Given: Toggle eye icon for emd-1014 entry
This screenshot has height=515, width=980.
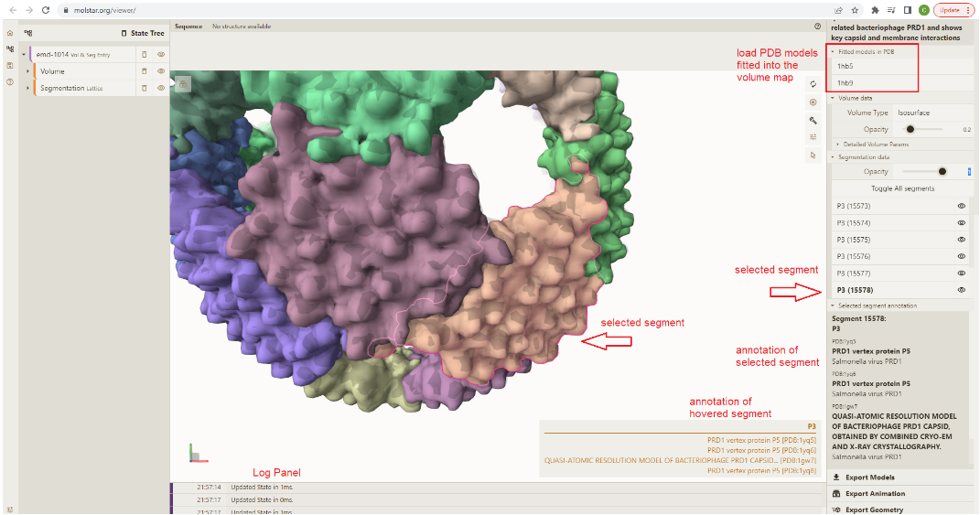Looking at the screenshot, I should [x=160, y=55].
